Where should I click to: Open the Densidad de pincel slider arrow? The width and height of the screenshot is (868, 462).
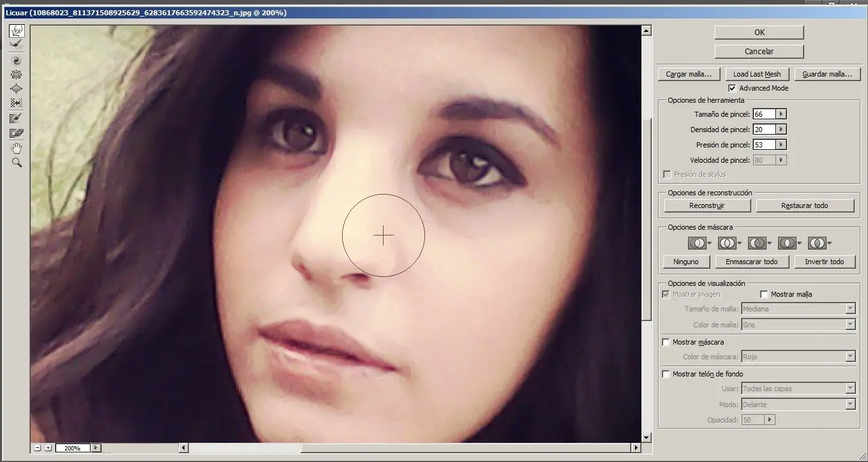tap(781, 130)
